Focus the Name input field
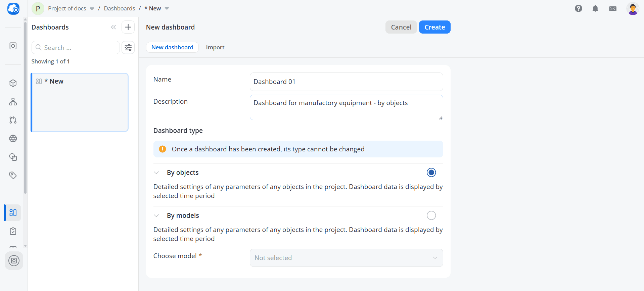 point(346,82)
